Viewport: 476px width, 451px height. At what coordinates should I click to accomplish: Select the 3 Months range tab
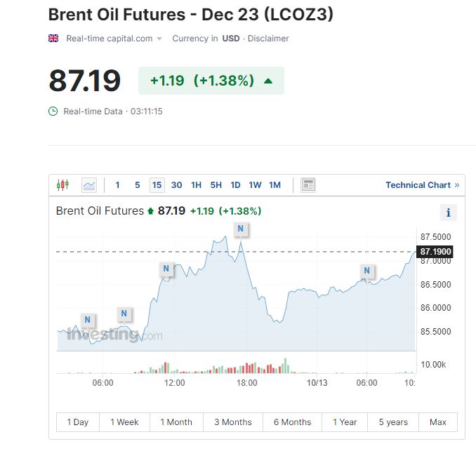(232, 422)
